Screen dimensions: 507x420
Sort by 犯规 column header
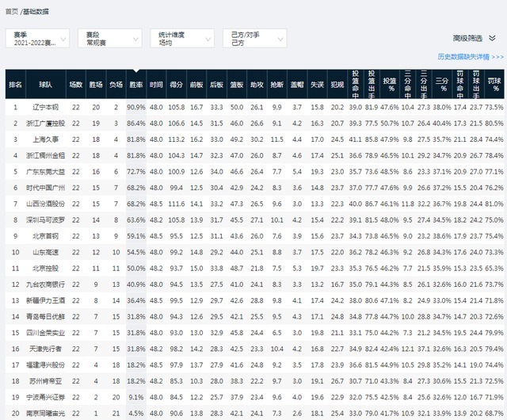click(x=337, y=85)
